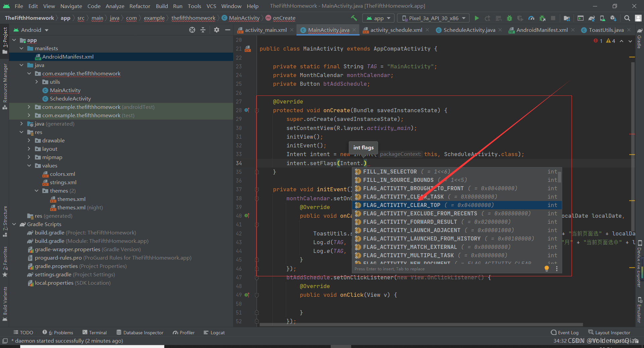Screen dimensions: 644x348
Task: Click the Search Everywhere magnifier icon
Action: 627,18
